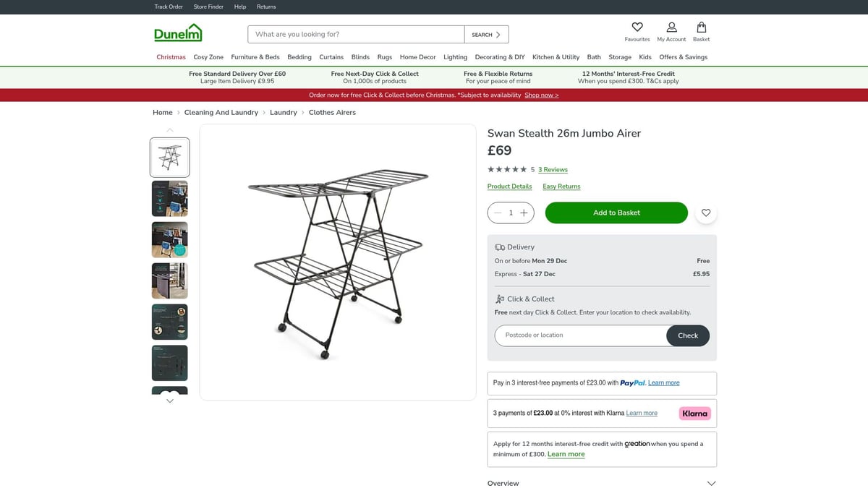Click the second product thumbnail
Viewport: 868px width, 488px height.
coord(169,198)
